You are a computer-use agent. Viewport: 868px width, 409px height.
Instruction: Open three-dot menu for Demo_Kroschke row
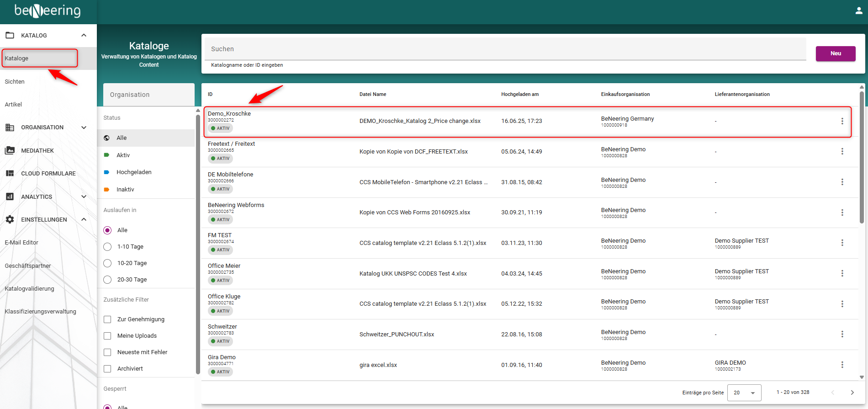click(842, 121)
